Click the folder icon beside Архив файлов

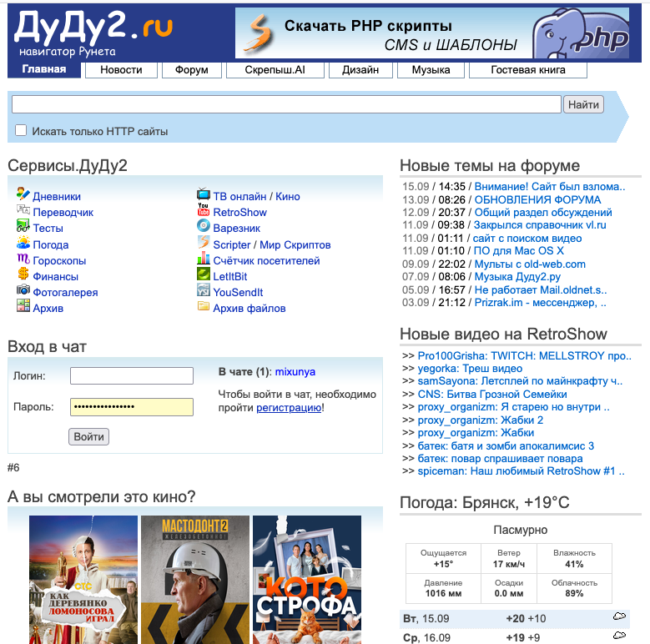[x=204, y=306]
